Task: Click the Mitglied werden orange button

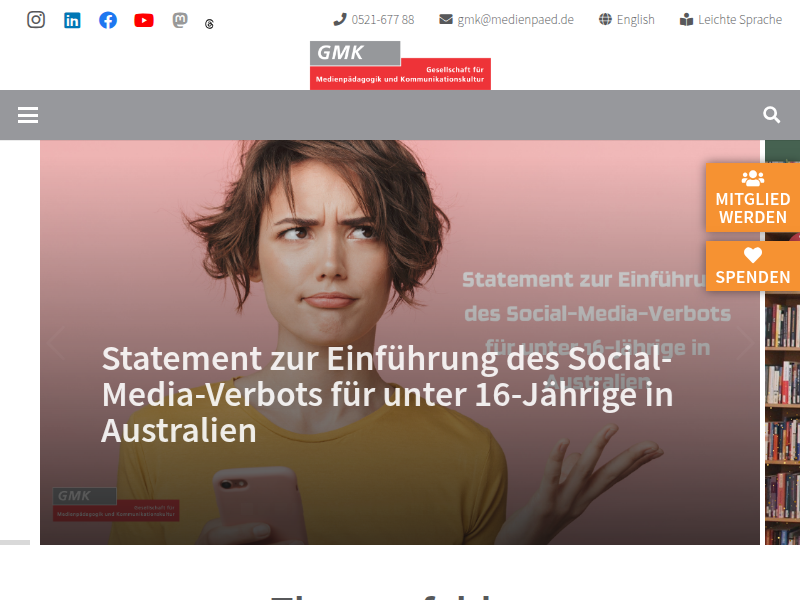Action: point(753,197)
